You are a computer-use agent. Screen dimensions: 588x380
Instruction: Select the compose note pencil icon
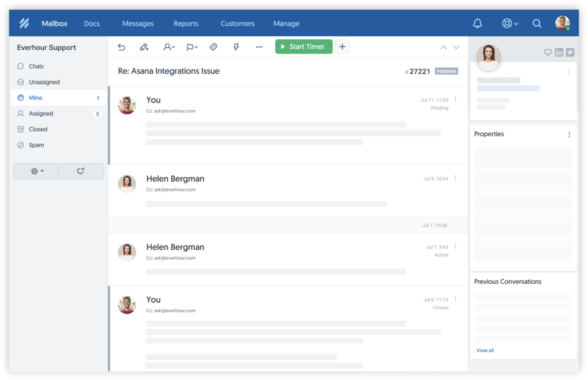[144, 47]
